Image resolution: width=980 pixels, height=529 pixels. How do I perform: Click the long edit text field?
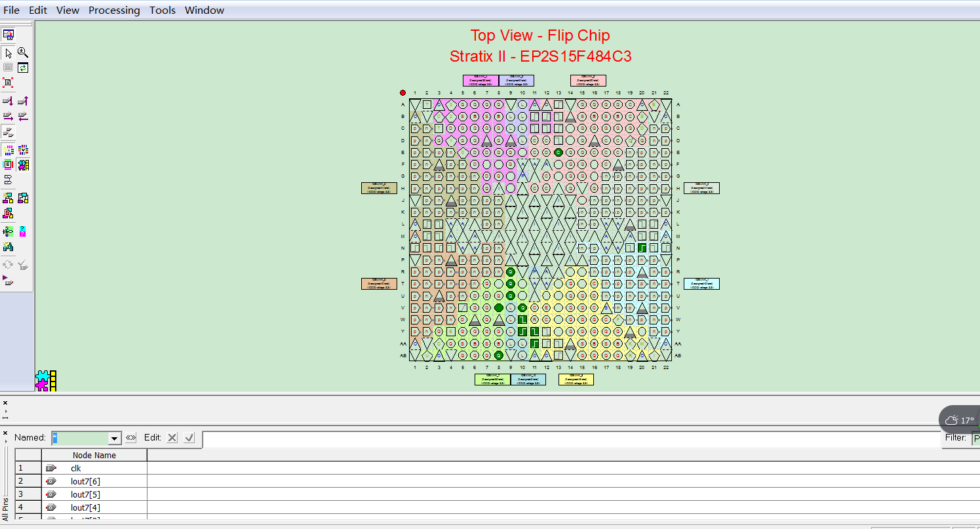point(570,439)
